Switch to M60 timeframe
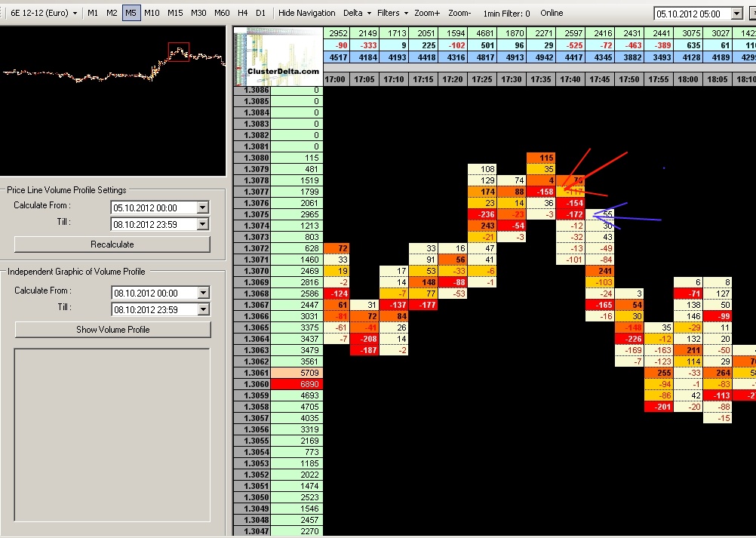 [x=222, y=13]
